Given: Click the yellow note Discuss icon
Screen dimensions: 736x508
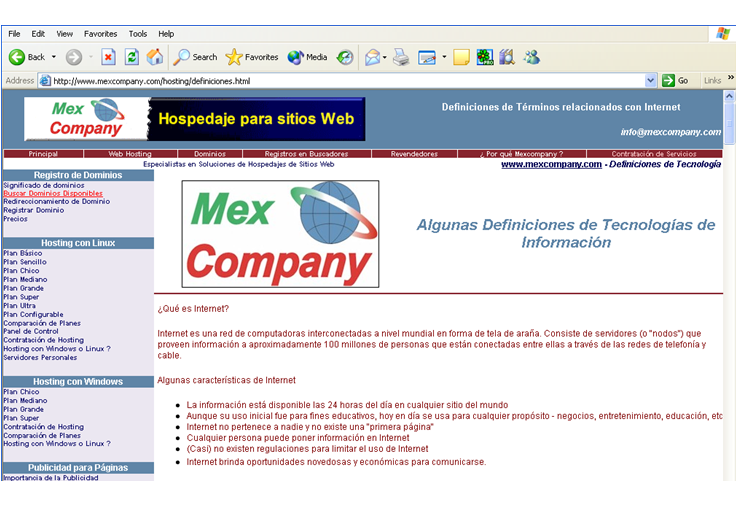Looking at the screenshot, I should (x=461, y=57).
